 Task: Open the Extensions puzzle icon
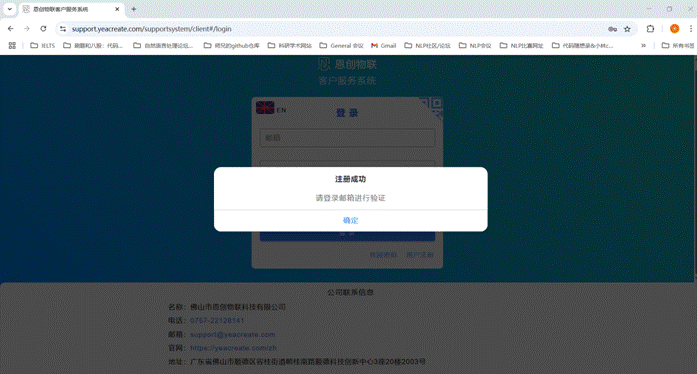(x=650, y=29)
